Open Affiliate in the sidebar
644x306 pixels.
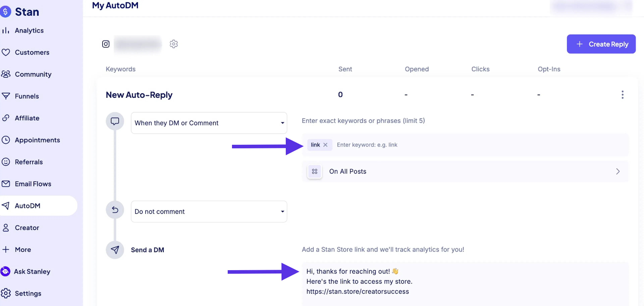click(27, 118)
